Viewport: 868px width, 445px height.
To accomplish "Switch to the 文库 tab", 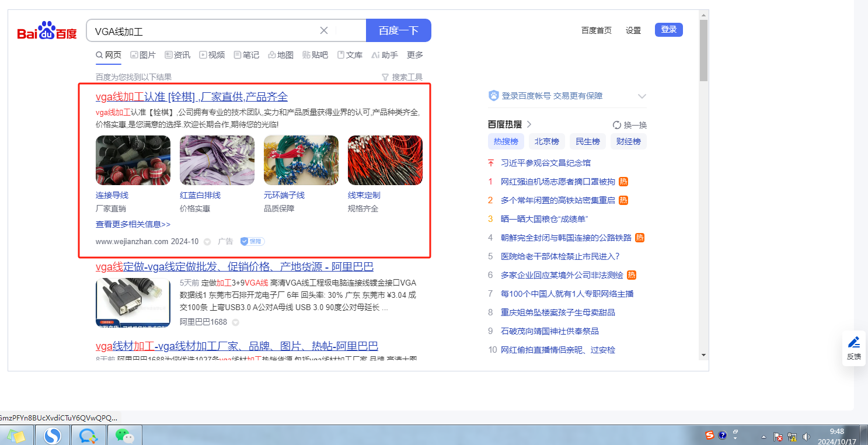I will [350, 55].
